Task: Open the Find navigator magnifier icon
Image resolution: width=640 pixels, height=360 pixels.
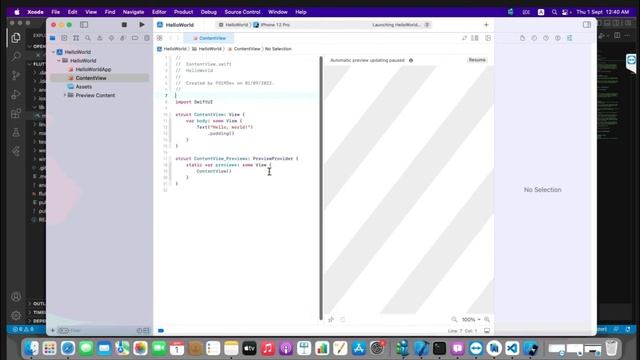Action: pos(88,38)
